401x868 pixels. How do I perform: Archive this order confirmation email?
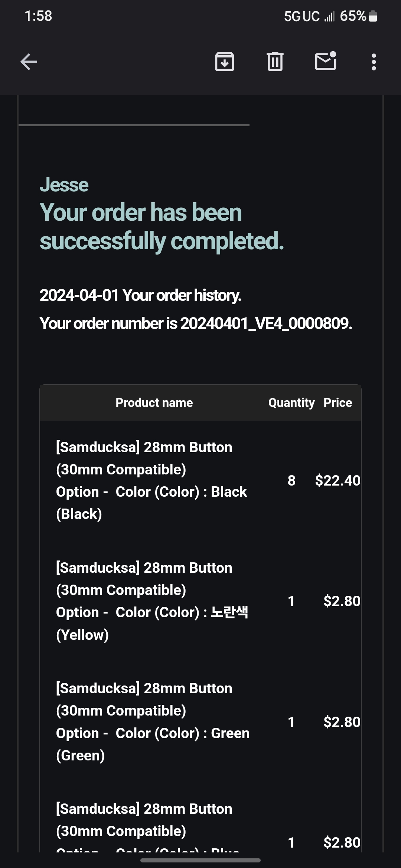pyautogui.click(x=225, y=62)
